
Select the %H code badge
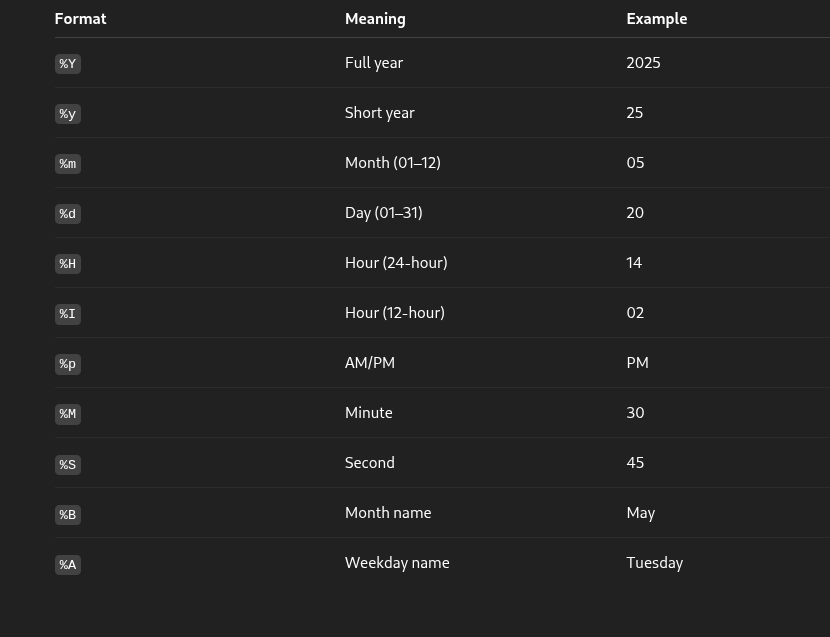click(68, 264)
